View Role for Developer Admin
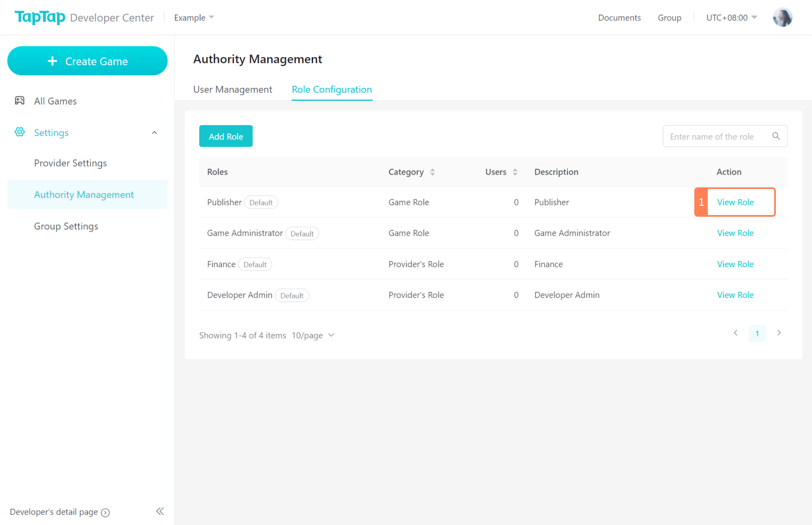The width and height of the screenshot is (812, 525). pyautogui.click(x=735, y=295)
